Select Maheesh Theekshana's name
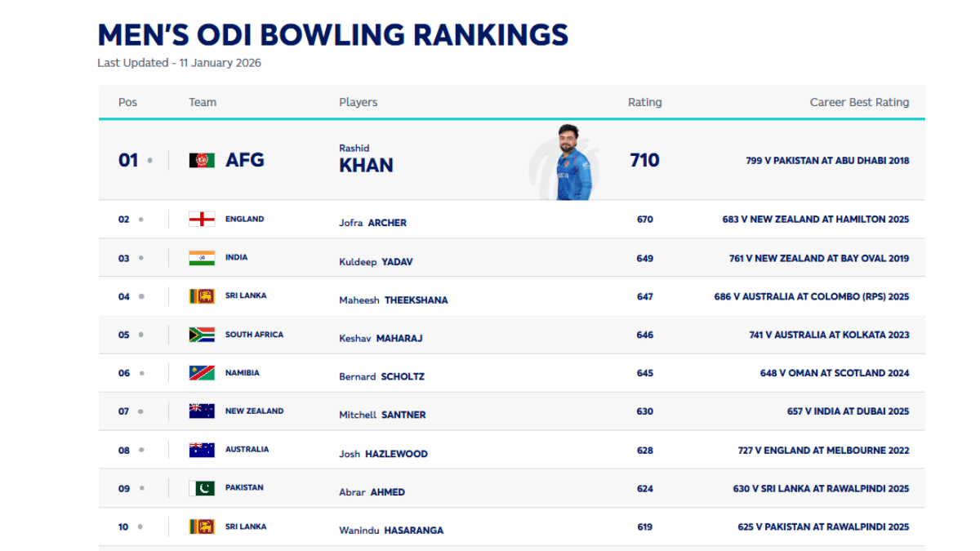The height and width of the screenshot is (551, 980). pos(393,300)
